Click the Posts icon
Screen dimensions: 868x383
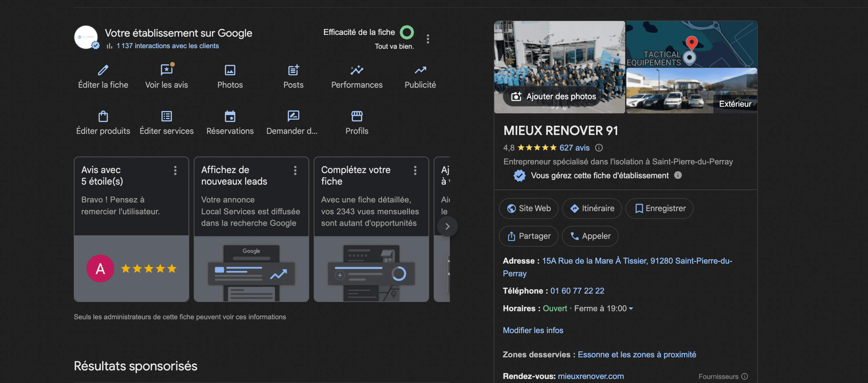pos(293,70)
